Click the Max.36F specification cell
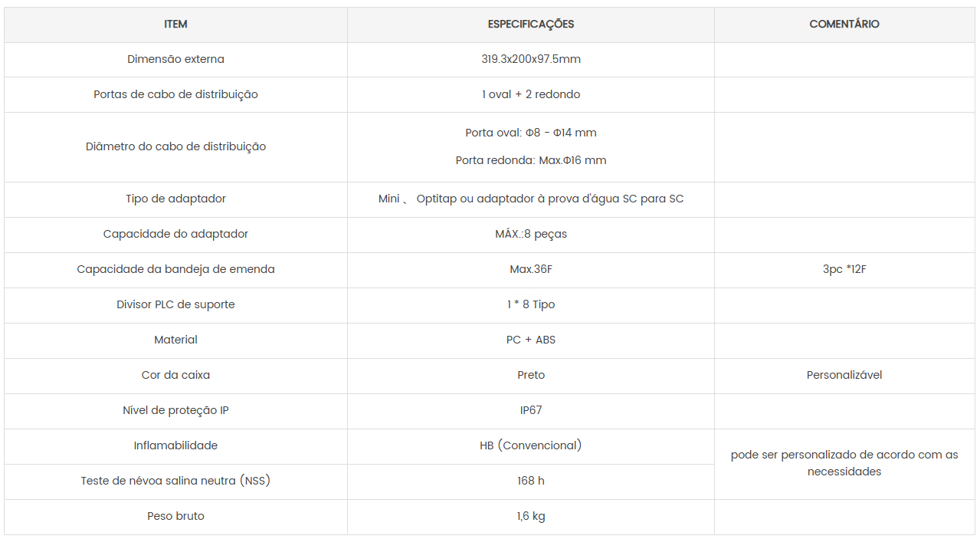980x539 pixels. (531, 270)
